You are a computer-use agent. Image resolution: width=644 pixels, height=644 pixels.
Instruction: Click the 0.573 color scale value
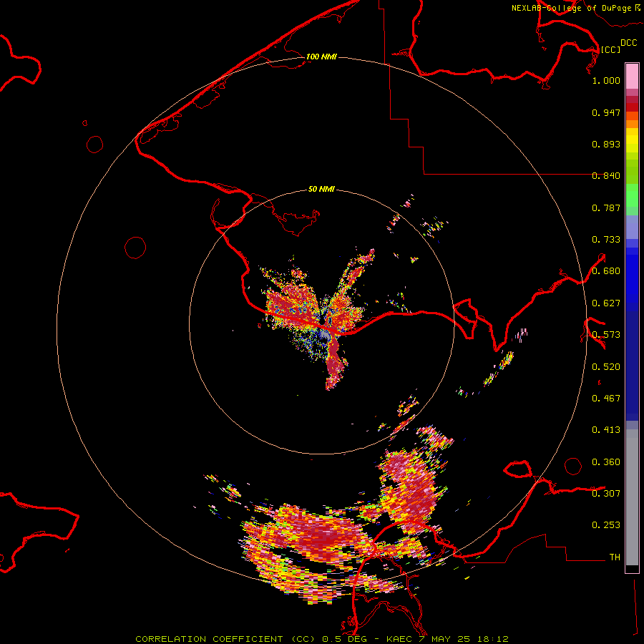click(x=606, y=335)
